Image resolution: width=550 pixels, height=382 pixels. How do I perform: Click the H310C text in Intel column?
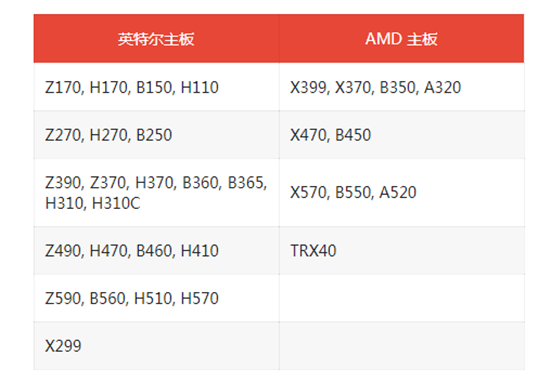point(116,203)
